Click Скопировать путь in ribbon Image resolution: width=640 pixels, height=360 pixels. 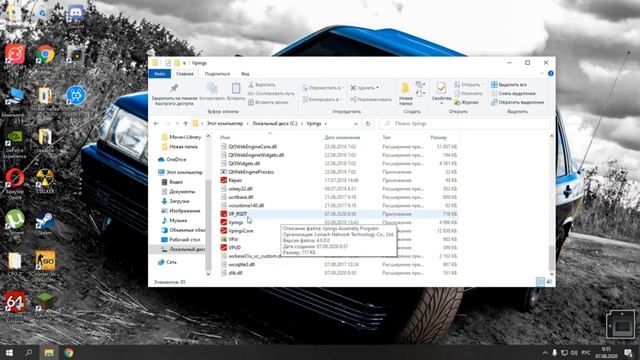pyautogui.click(x=271, y=93)
